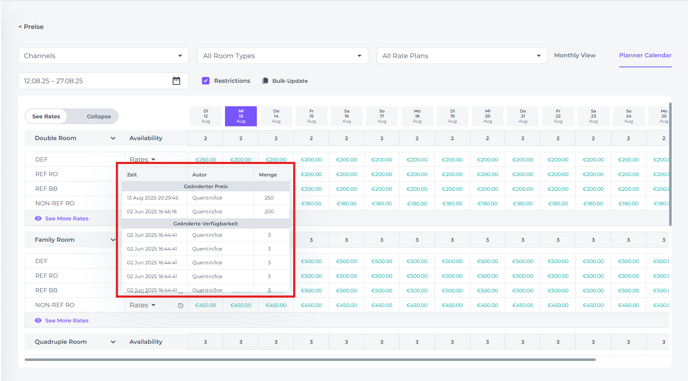Switch to Monthly View tab
The height and width of the screenshot is (381, 688).
[575, 55]
